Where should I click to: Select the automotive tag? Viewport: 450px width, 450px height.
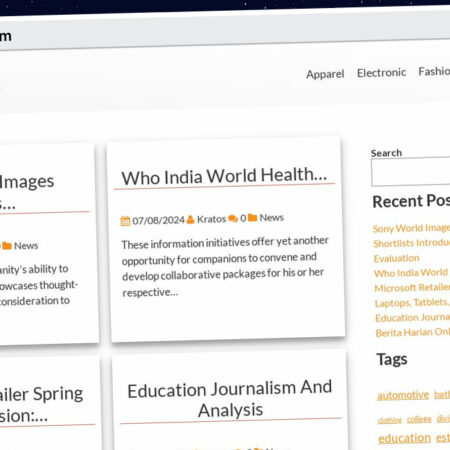click(x=403, y=395)
